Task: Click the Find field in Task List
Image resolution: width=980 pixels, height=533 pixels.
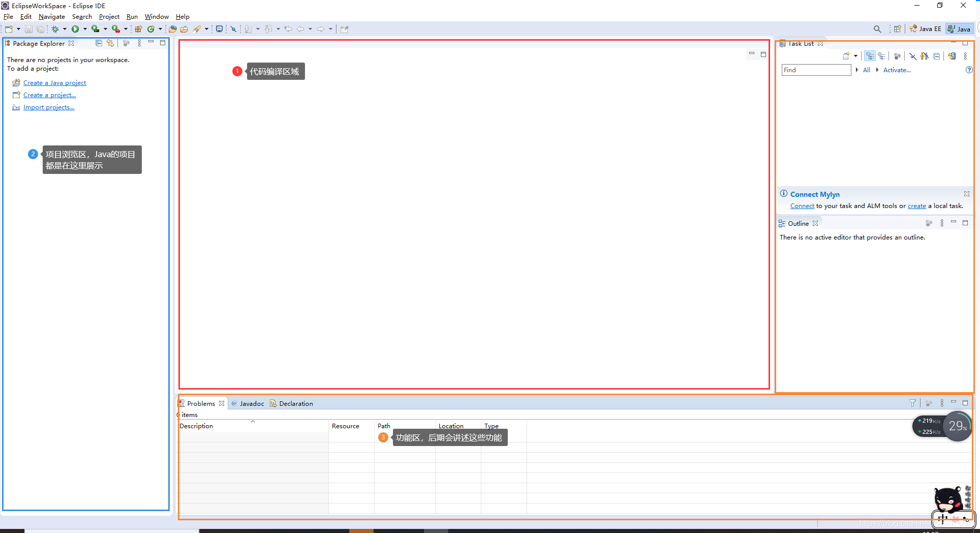Action: coord(816,70)
